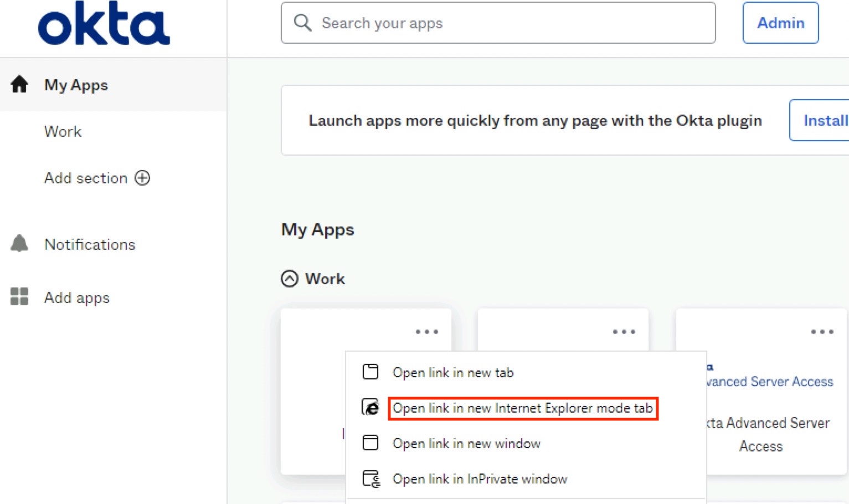Screen dimensions: 849x504
Task: Click the Add apps grid icon
Action: (19, 296)
